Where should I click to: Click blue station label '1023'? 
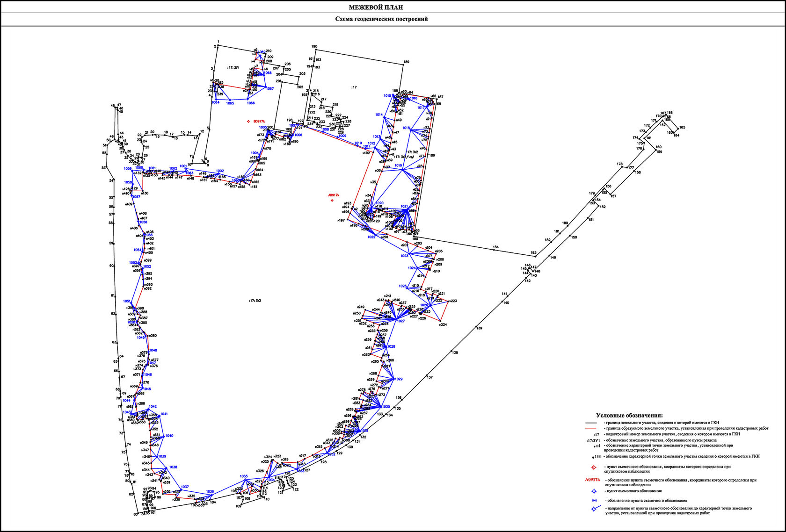click(405, 256)
